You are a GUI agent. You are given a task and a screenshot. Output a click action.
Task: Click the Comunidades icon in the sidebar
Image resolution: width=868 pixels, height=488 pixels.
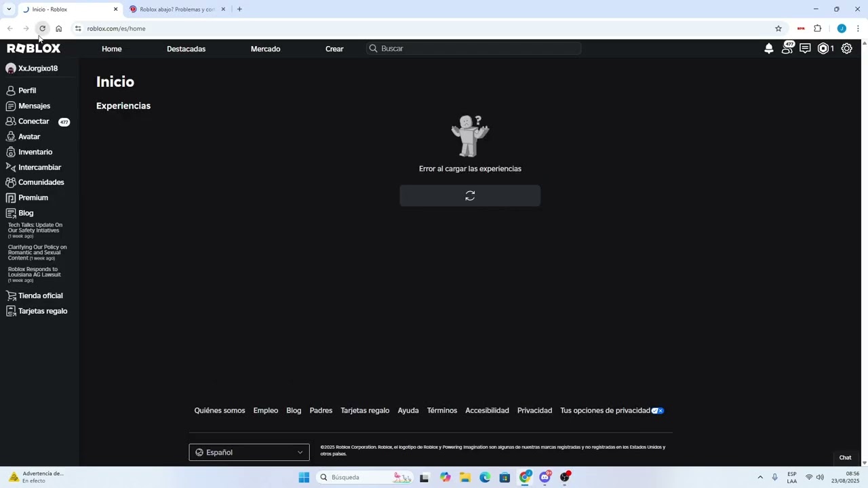(11, 182)
